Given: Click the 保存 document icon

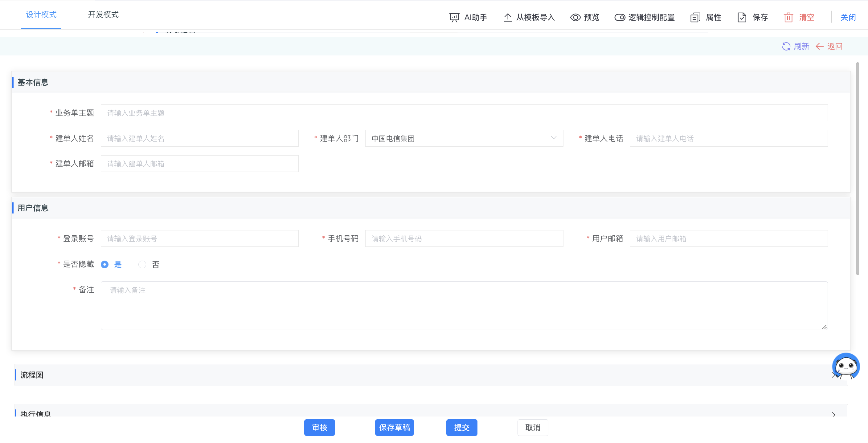Looking at the screenshot, I should [742, 18].
